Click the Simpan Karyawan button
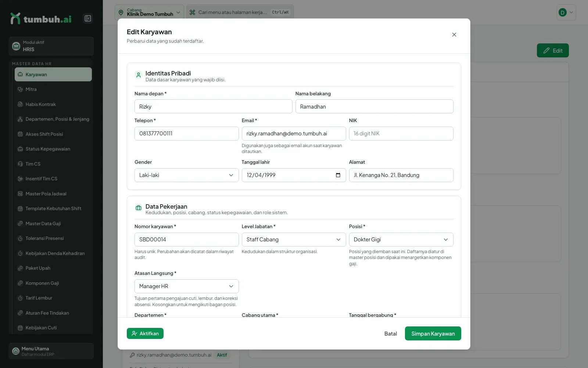588x368 pixels. [x=433, y=333]
